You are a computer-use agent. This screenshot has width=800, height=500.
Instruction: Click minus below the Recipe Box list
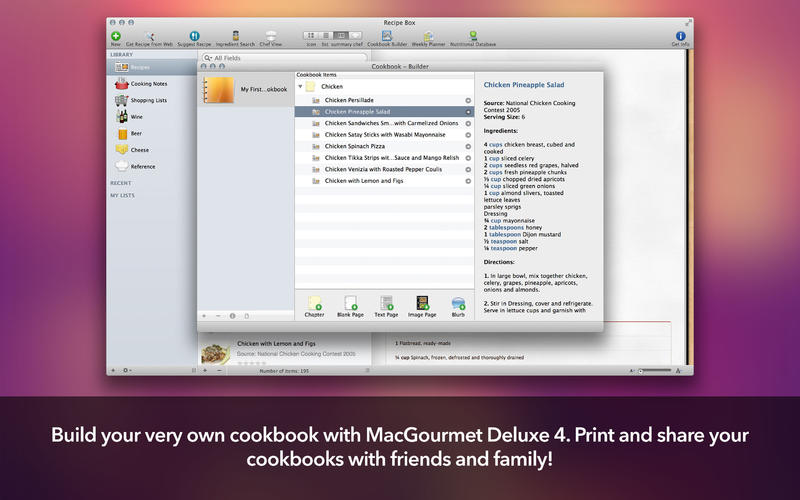[219, 370]
